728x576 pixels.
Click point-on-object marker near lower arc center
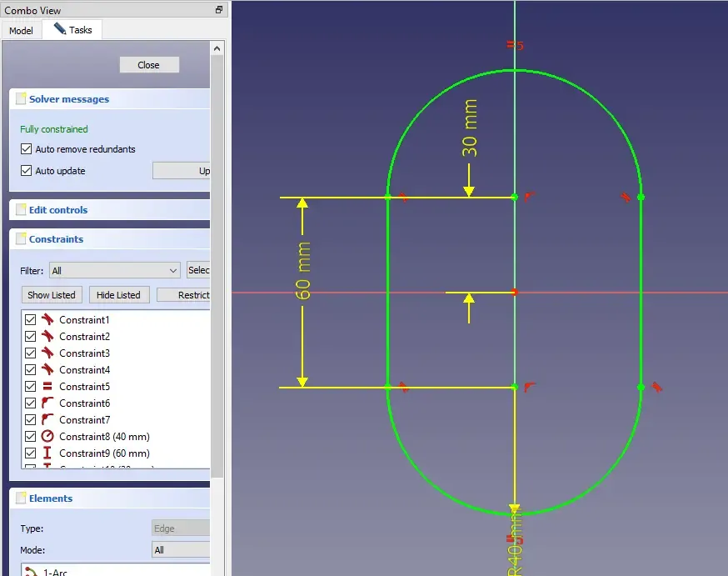(x=529, y=387)
